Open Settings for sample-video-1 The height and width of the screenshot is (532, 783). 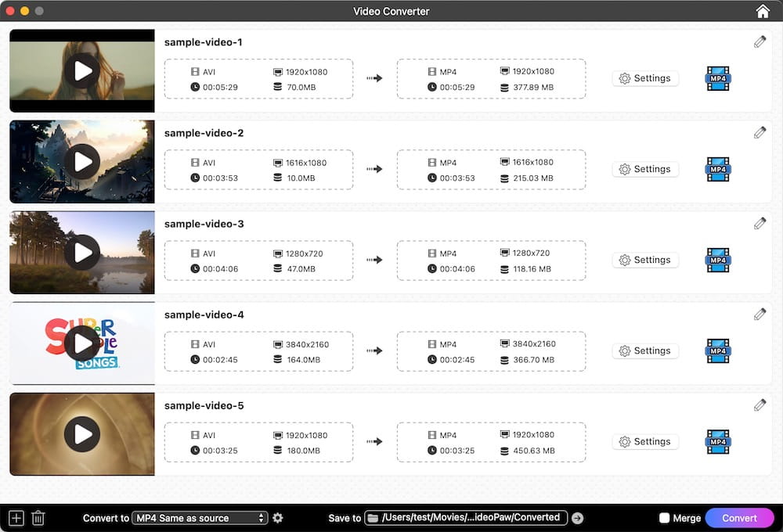(645, 78)
